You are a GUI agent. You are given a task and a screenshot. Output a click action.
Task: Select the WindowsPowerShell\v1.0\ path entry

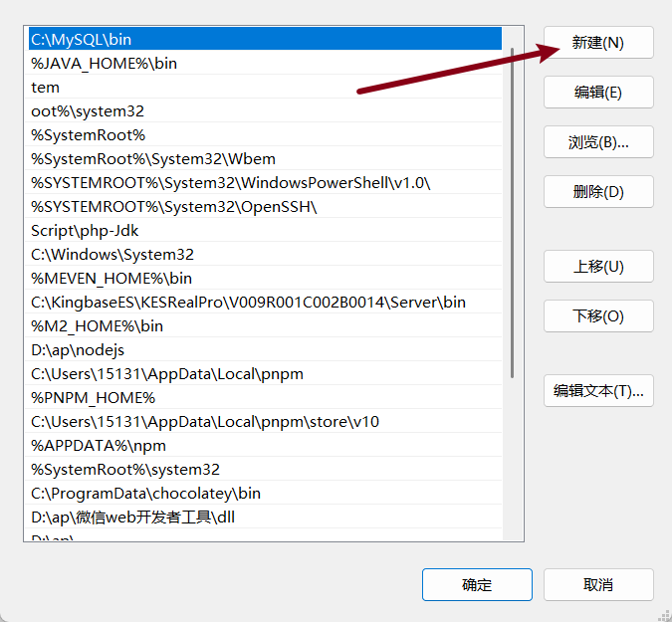click(231, 183)
